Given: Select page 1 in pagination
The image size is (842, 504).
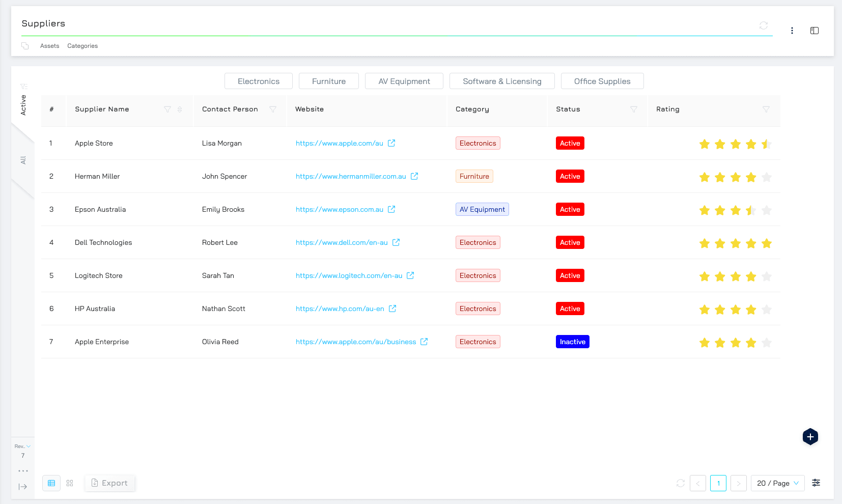Looking at the screenshot, I should point(718,483).
